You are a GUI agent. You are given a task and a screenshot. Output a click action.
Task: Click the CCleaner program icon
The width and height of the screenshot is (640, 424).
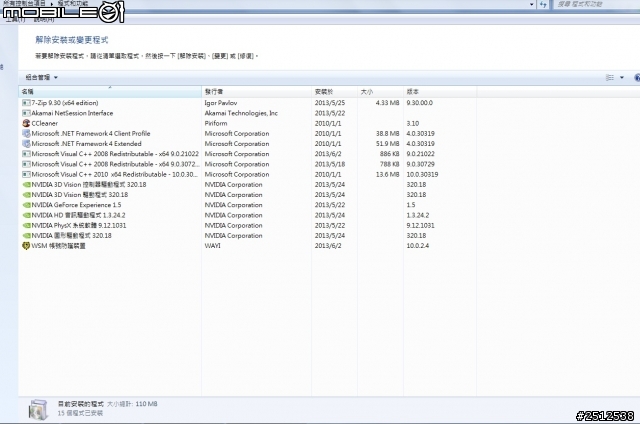coord(26,123)
